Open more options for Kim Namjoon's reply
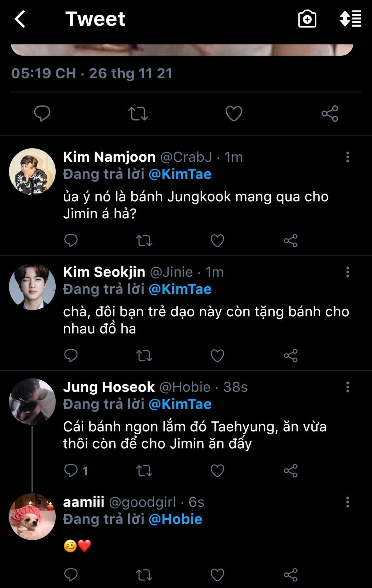Image resolution: width=372 pixels, height=588 pixels. pos(348,157)
